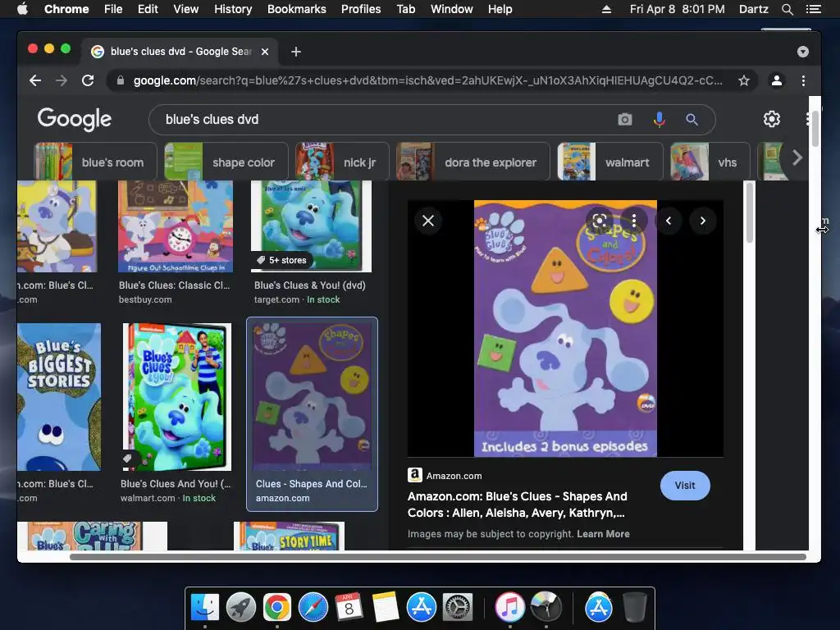Screen dimensions: 840x630
Task: Go to next image in preview
Action: point(703,220)
